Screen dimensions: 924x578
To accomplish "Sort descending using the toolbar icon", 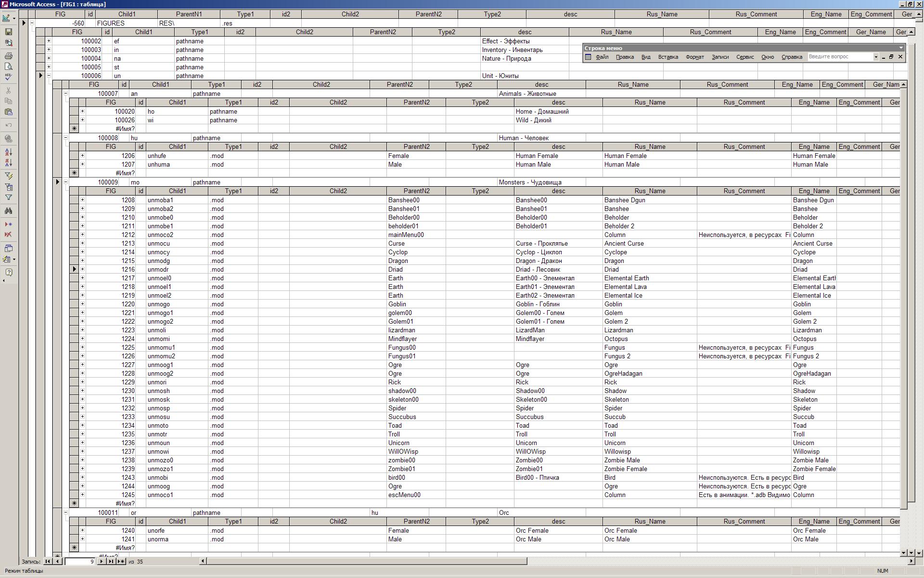I will (x=8, y=162).
